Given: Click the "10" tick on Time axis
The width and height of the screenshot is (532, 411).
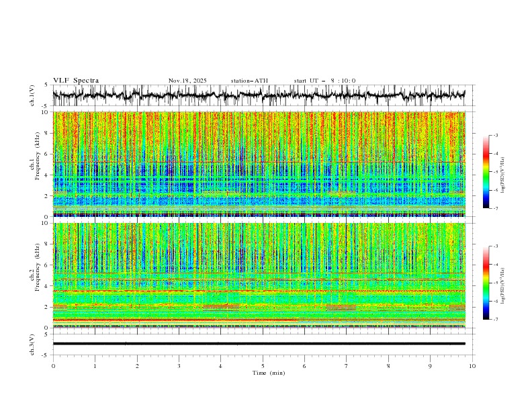Looking at the screenshot, I should pyautogui.click(x=472, y=366).
